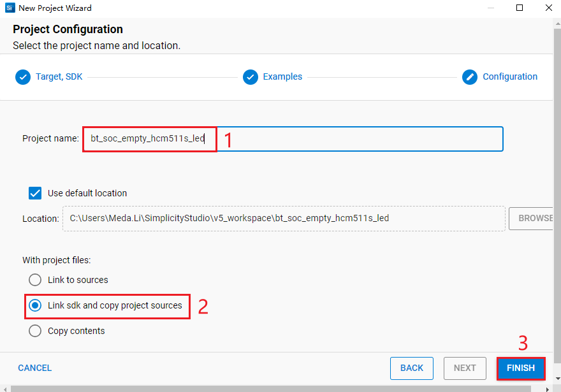The height and width of the screenshot is (392, 561).
Task: Go to the Target, SDK step label
Action: [59, 76]
